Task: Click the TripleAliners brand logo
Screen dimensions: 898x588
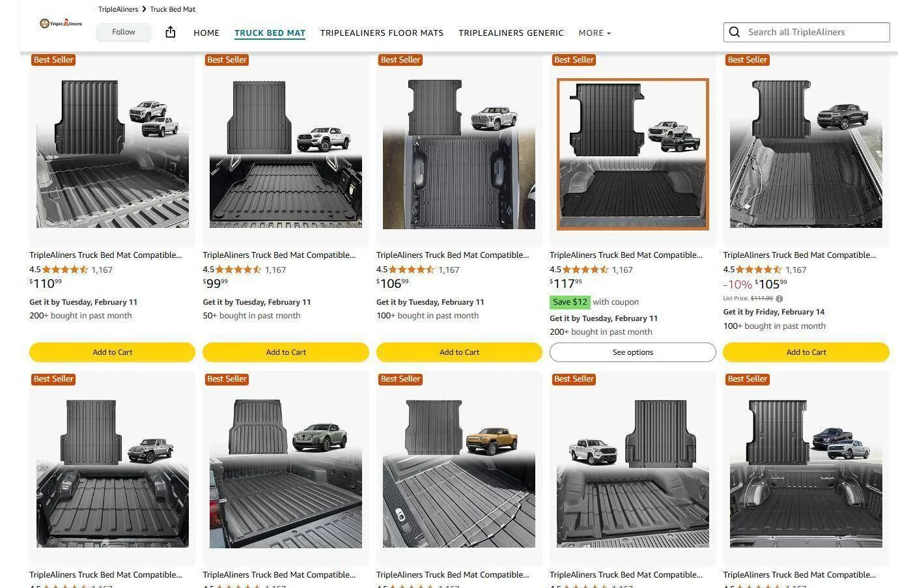Action: point(61,23)
